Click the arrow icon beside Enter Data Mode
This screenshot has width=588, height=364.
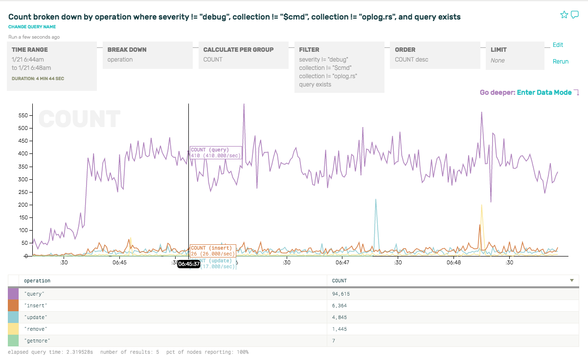576,93
